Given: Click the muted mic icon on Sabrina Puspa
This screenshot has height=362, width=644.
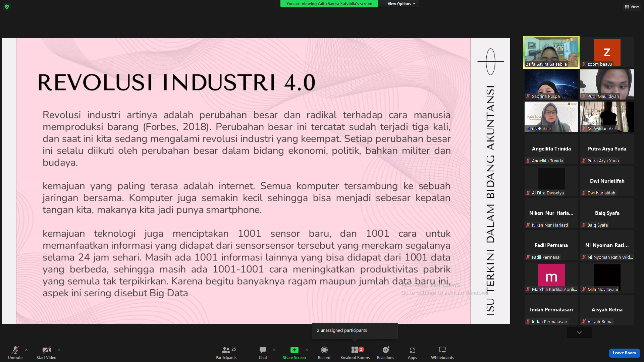Looking at the screenshot, I should pyautogui.click(x=528, y=97).
